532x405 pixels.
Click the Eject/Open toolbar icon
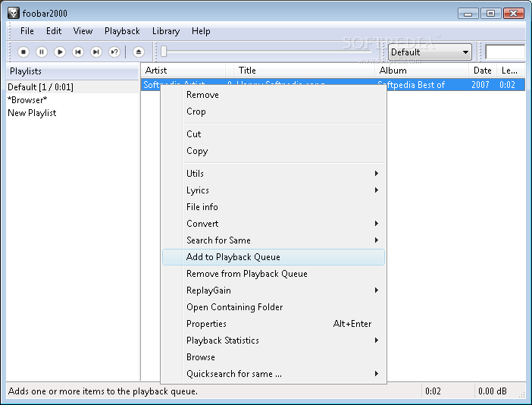[x=139, y=52]
